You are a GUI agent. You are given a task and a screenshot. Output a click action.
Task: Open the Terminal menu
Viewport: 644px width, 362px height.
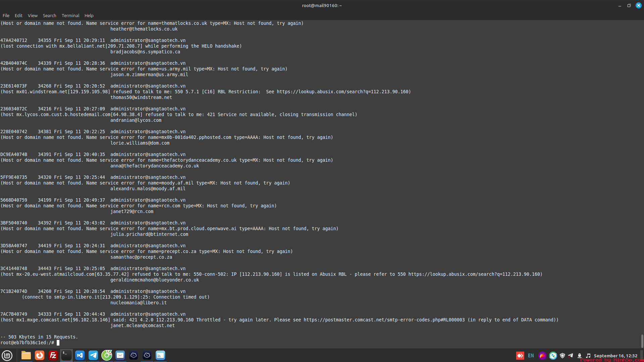70,16
